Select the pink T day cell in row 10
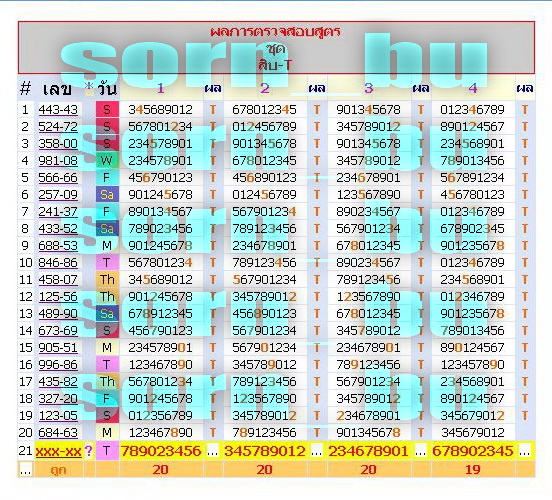Image resolution: width=552 pixels, height=500 pixels. [x=107, y=263]
